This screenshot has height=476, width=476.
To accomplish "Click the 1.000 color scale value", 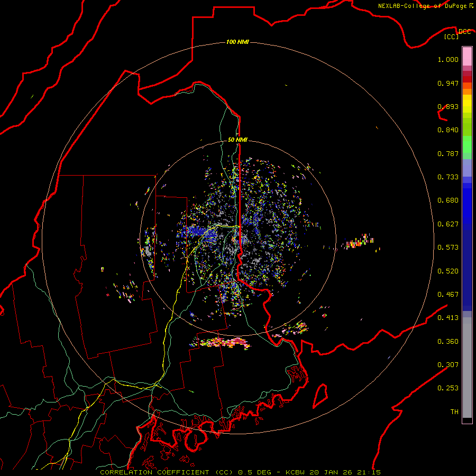I will (x=448, y=59).
